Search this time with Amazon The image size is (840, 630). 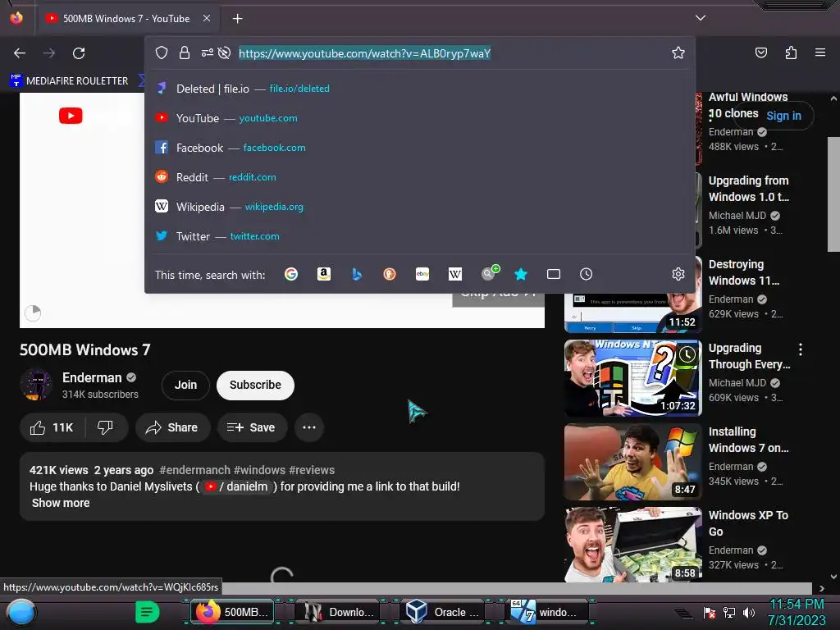pyautogui.click(x=323, y=274)
